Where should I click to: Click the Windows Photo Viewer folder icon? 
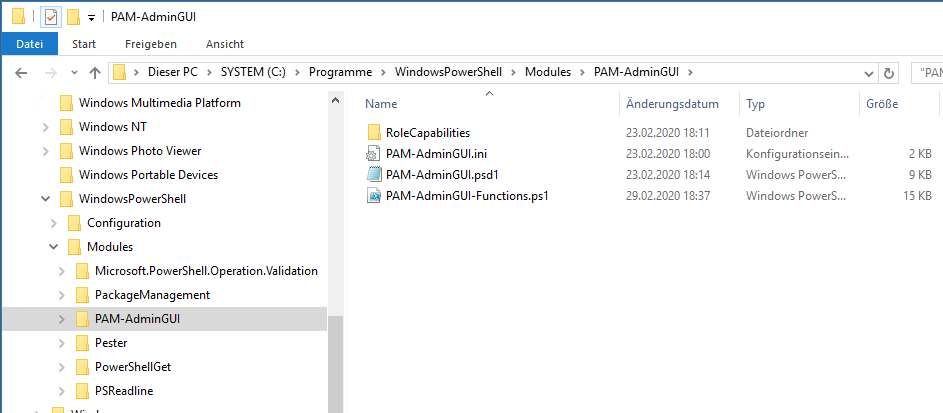tap(66, 151)
